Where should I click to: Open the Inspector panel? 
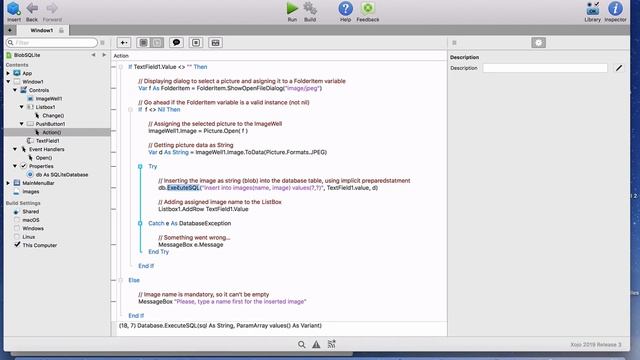coord(615,9)
